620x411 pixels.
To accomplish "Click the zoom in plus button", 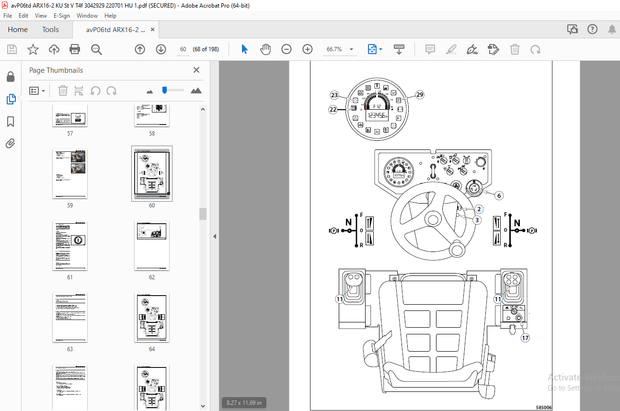I will [x=307, y=49].
